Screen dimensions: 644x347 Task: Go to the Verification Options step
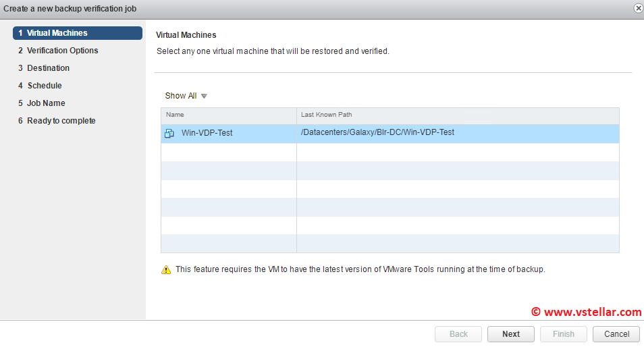pyautogui.click(x=62, y=51)
